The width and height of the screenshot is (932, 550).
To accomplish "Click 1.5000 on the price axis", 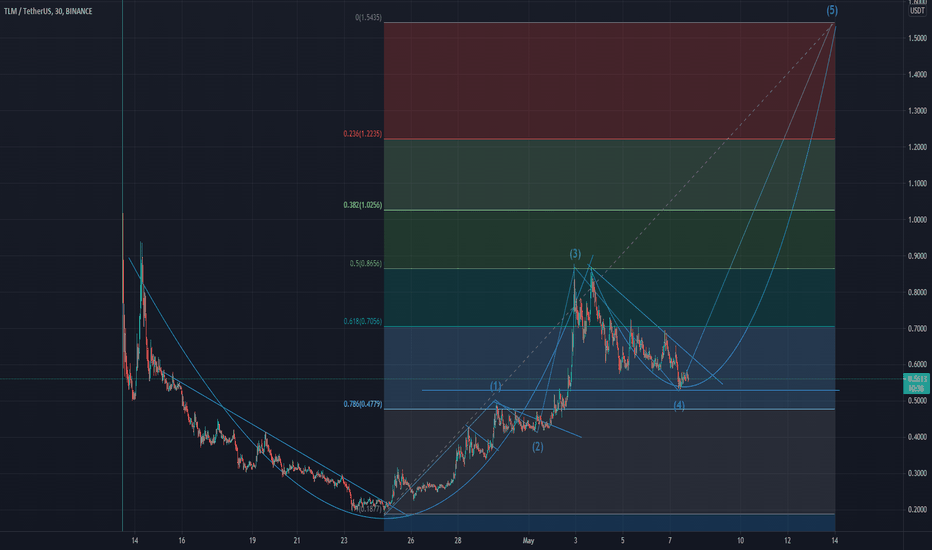I will click(x=917, y=38).
